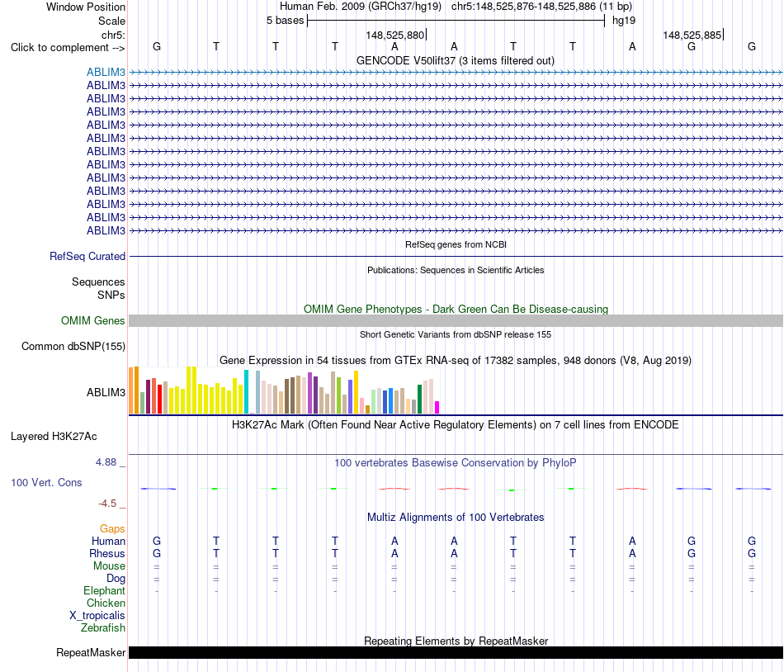The height and width of the screenshot is (672, 784).
Task: Click the Window Position label
Action: [86, 7]
